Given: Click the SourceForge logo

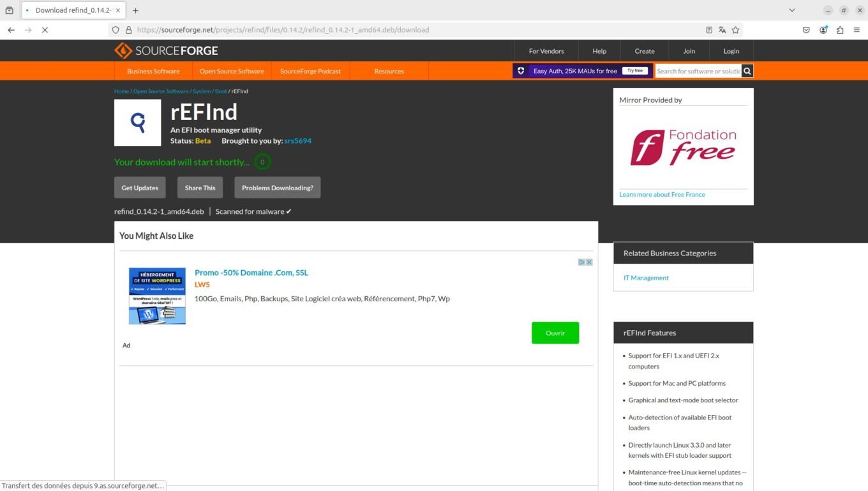Looking at the screenshot, I should (166, 51).
